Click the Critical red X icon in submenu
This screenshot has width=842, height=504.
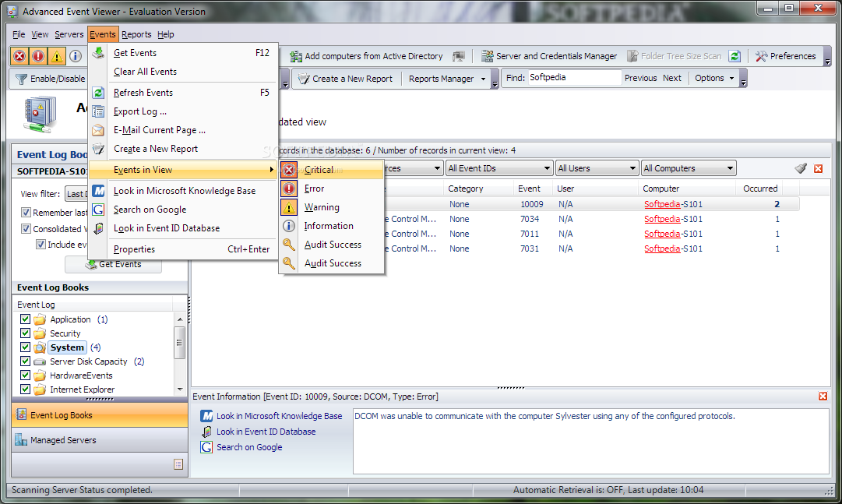point(289,170)
